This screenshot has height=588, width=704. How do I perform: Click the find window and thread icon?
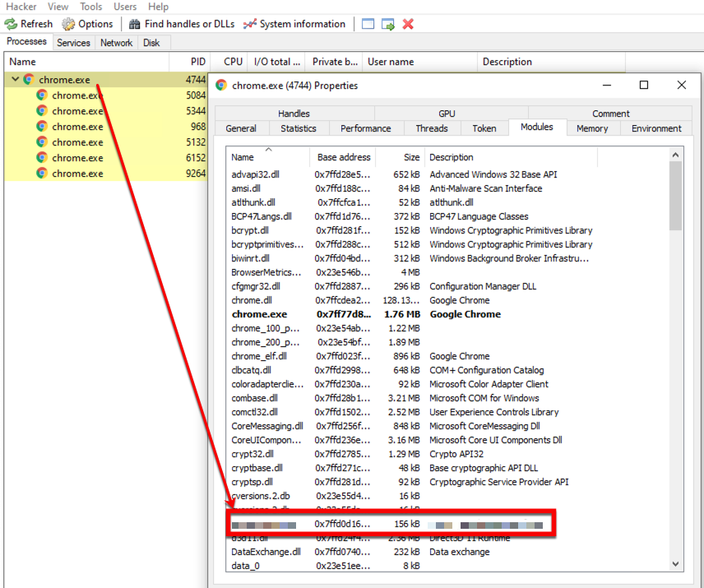click(388, 24)
